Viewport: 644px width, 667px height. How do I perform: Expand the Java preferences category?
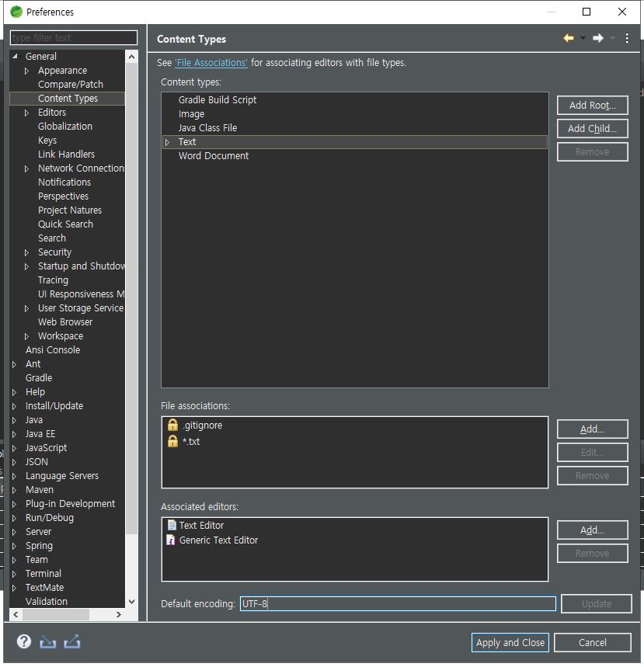tap(15, 420)
